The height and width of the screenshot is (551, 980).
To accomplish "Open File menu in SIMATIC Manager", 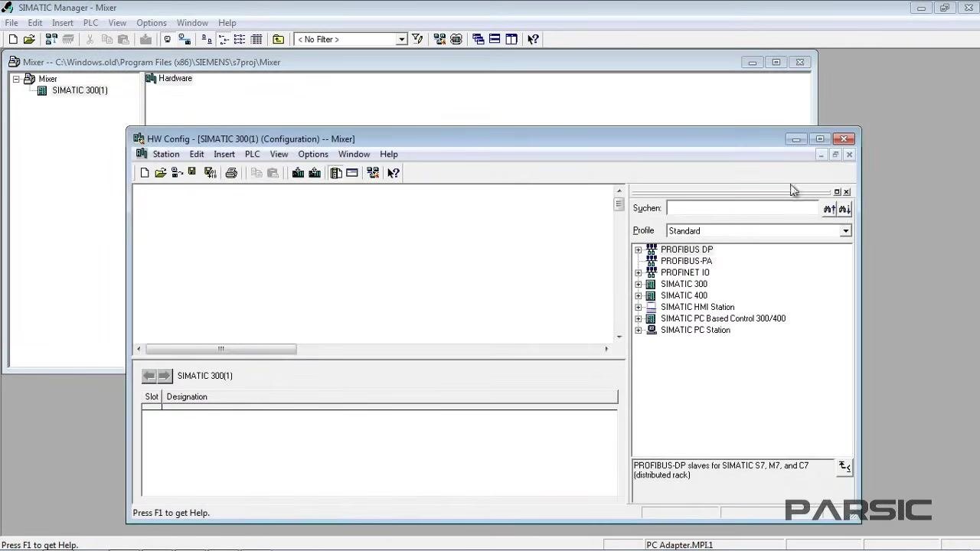I will pos(11,23).
